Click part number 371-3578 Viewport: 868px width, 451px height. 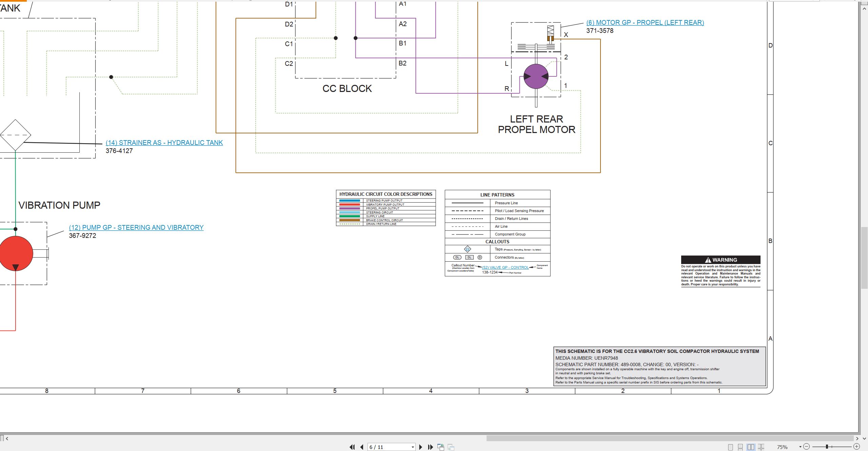(x=600, y=31)
